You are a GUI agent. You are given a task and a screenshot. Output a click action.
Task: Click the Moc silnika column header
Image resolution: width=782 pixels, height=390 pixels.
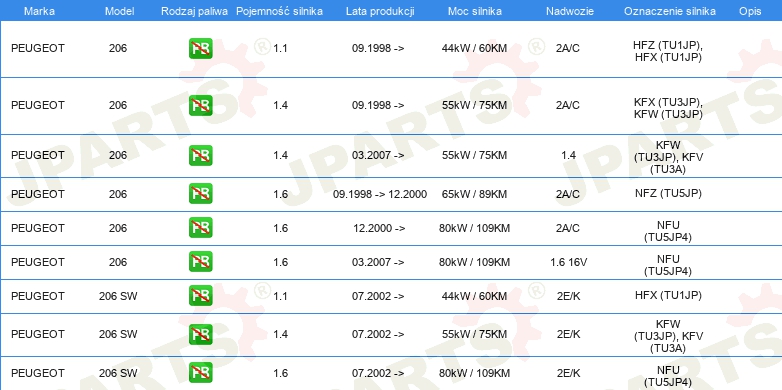(x=475, y=11)
